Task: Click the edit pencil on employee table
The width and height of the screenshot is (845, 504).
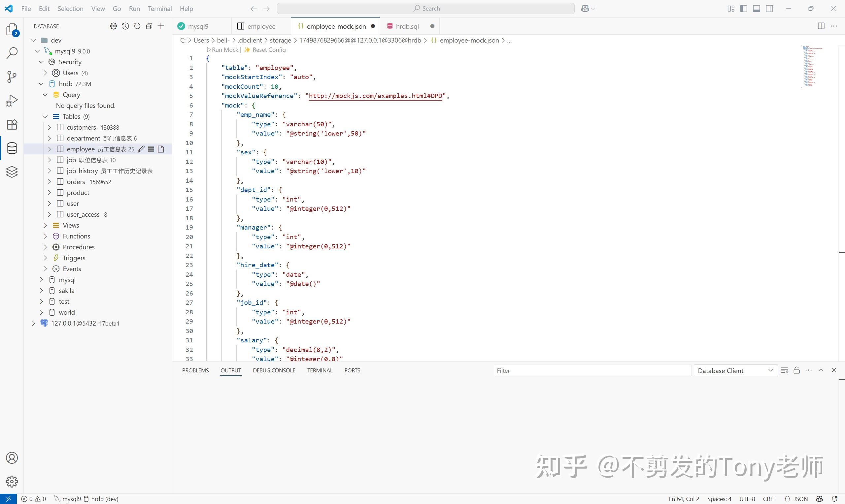Action: [x=142, y=149]
